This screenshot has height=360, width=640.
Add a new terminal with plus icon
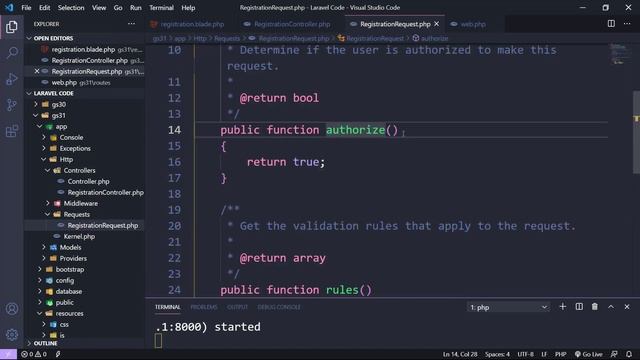point(562,307)
